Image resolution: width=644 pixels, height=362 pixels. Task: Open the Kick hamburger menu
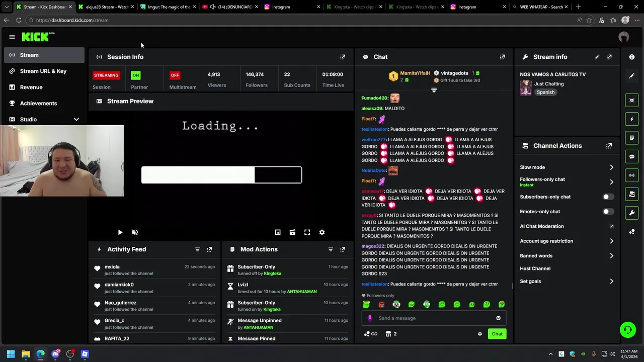12,37
